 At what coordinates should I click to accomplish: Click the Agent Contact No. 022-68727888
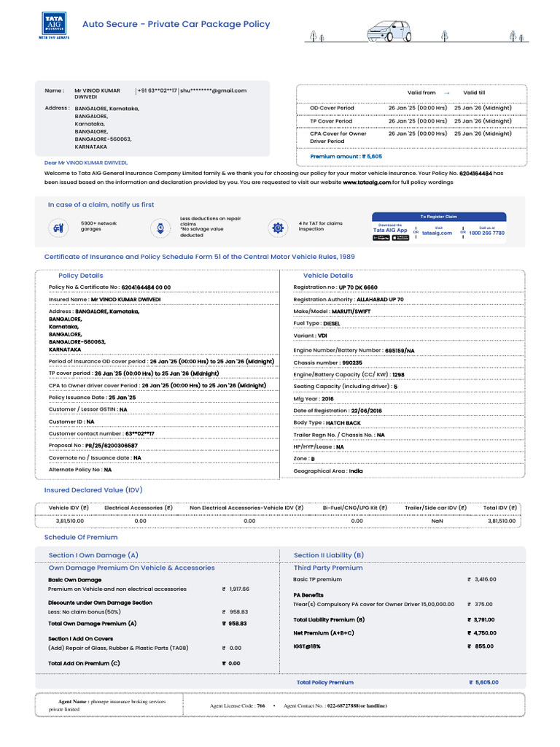tap(335, 705)
